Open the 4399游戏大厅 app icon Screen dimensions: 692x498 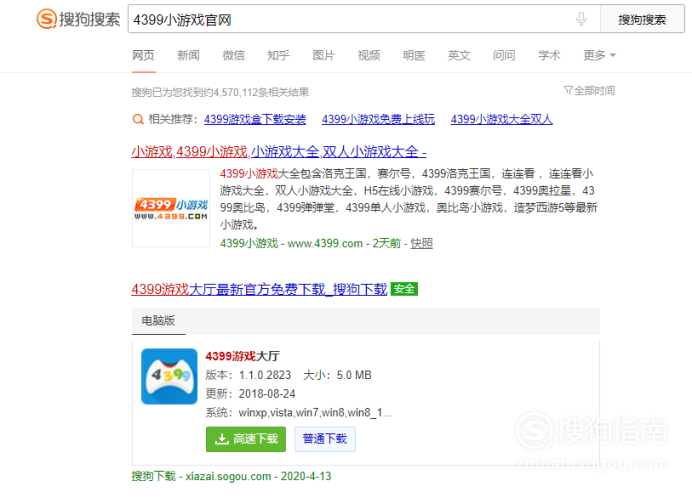pyautogui.click(x=169, y=376)
